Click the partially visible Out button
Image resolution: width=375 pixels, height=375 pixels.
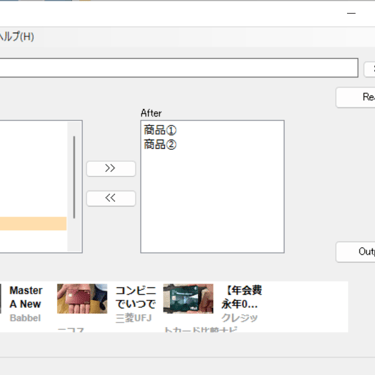[x=355, y=252]
